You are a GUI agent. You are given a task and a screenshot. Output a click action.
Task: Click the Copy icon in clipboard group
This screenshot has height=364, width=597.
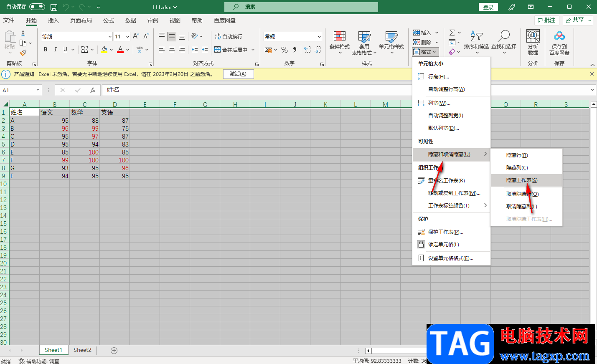[23, 43]
